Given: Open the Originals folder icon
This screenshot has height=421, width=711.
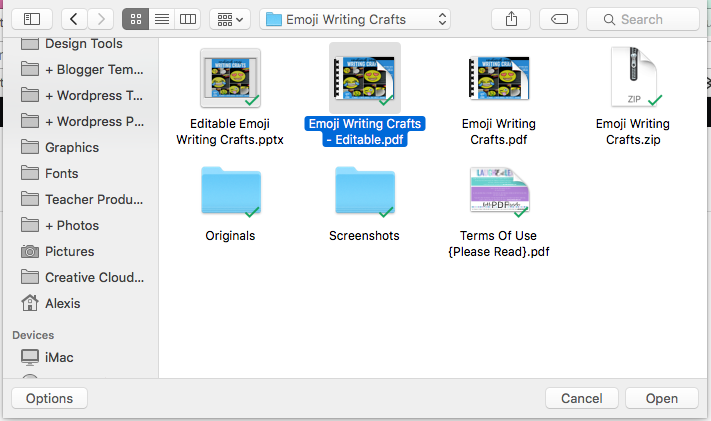Looking at the screenshot, I should click(230, 192).
